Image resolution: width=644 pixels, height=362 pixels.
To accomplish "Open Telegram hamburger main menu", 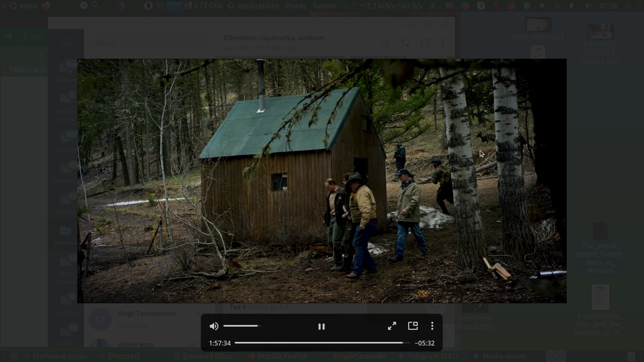I will pos(66,42).
